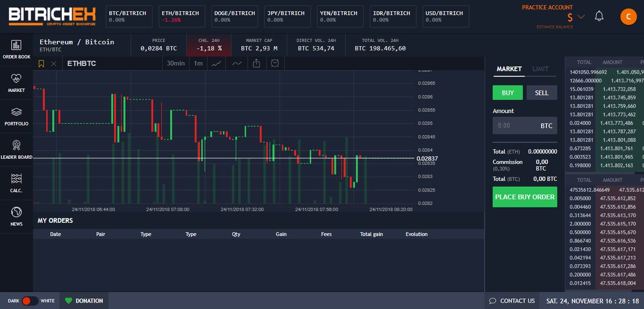Click the ETHBTC chart symbol name
This screenshot has width=644, height=309.
pyautogui.click(x=82, y=63)
